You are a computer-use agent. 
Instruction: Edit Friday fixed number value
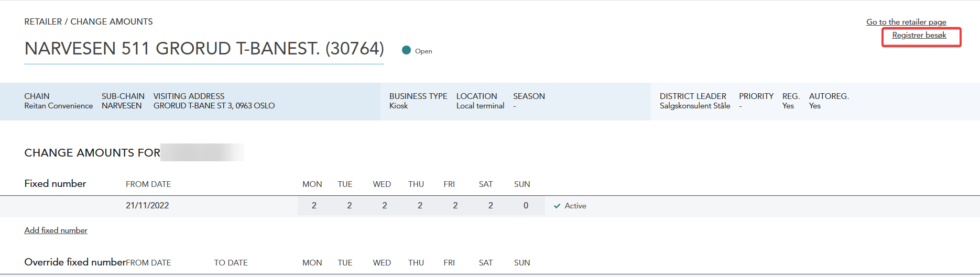pos(455,206)
